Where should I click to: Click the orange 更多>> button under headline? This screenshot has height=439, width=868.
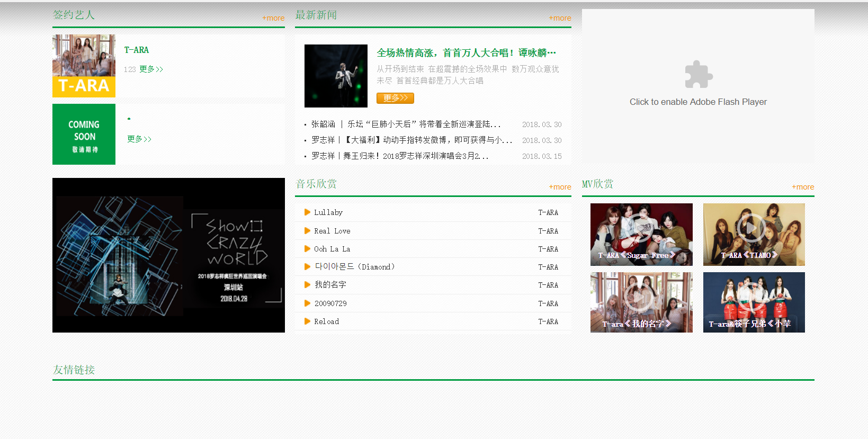pyautogui.click(x=395, y=98)
